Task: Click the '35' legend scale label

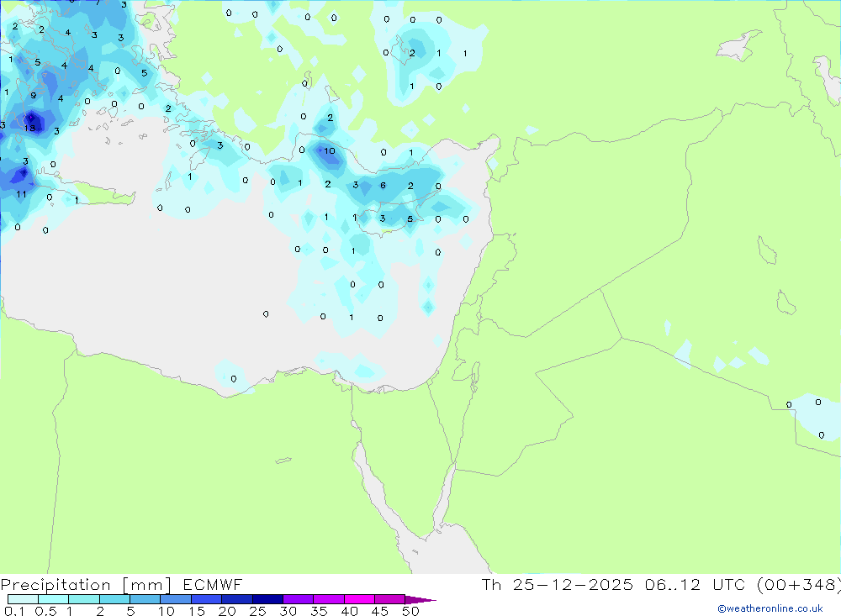Action: coord(319,611)
